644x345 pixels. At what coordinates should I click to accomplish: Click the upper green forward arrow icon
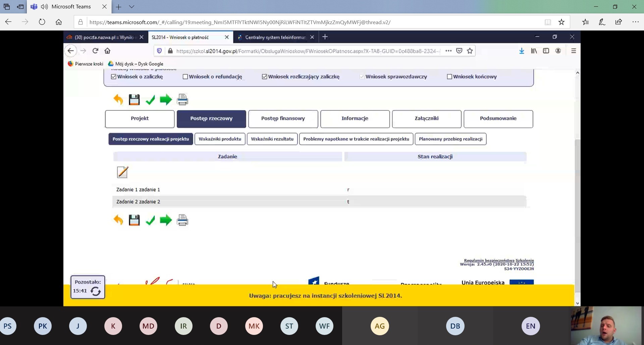(166, 100)
